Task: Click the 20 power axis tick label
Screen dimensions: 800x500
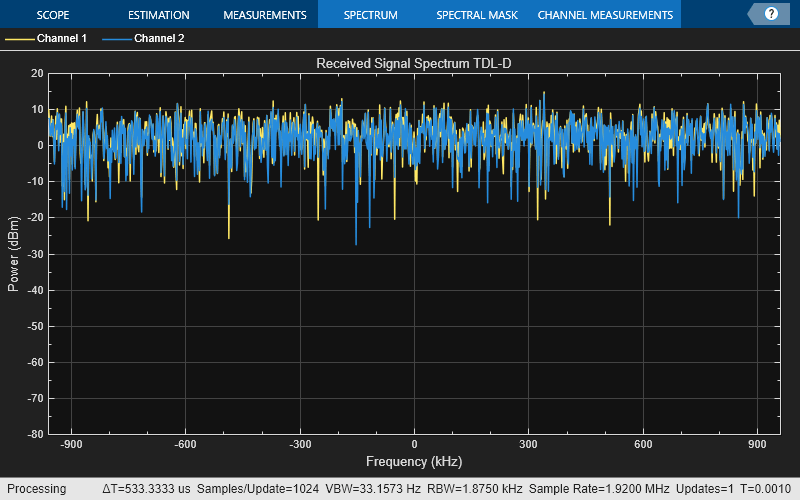Action: [x=37, y=73]
